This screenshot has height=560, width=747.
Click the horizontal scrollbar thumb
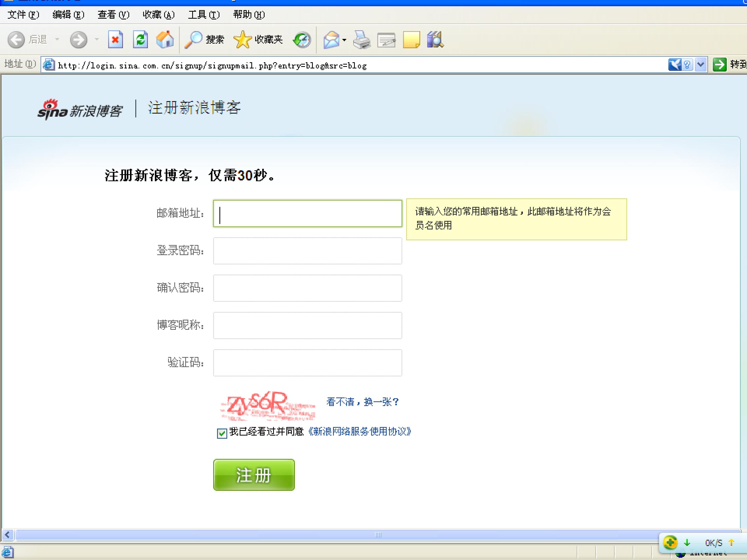coord(378,535)
